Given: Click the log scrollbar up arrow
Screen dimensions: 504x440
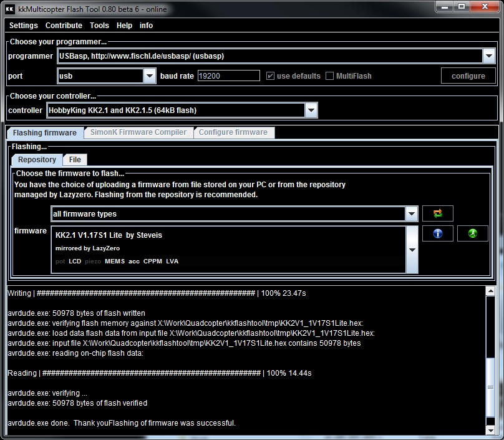Looking at the screenshot, I should click(490, 291).
